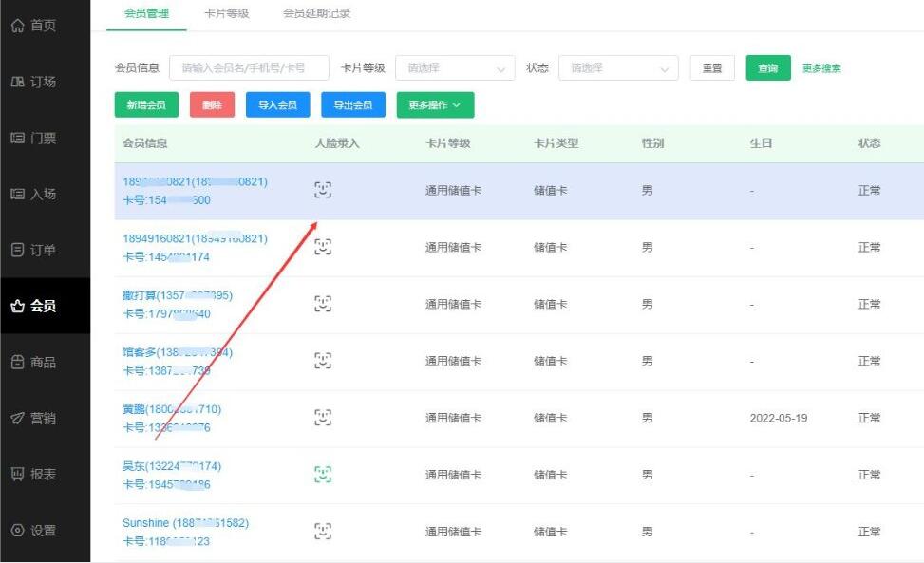
Task: Open 设置 settings in sidebar
Action: (34, 531)
